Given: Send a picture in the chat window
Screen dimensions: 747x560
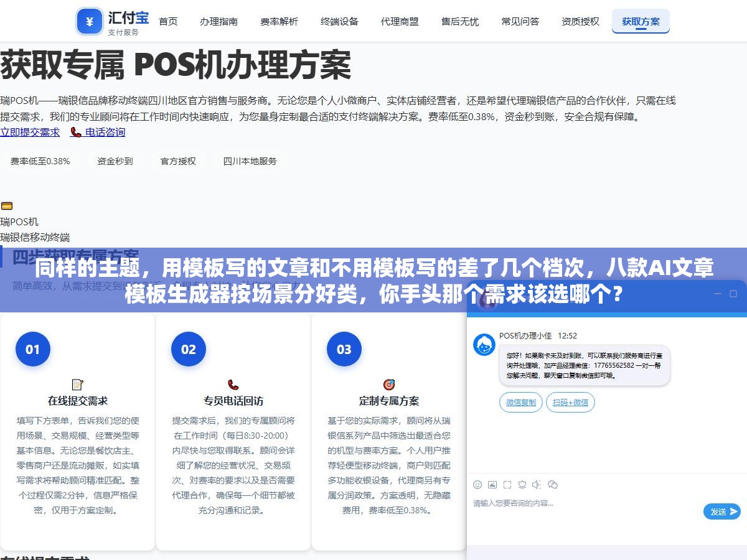Looking at the screenshot, I should pos(492,485).
